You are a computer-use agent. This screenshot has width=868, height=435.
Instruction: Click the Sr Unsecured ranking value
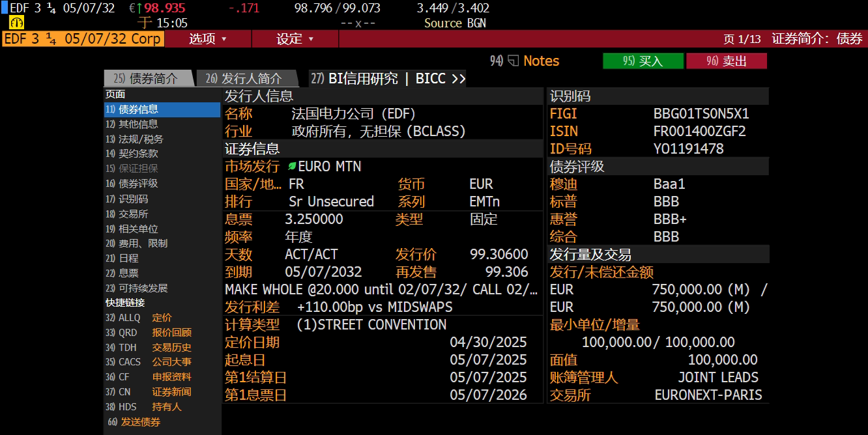click(x=331, y=202)
